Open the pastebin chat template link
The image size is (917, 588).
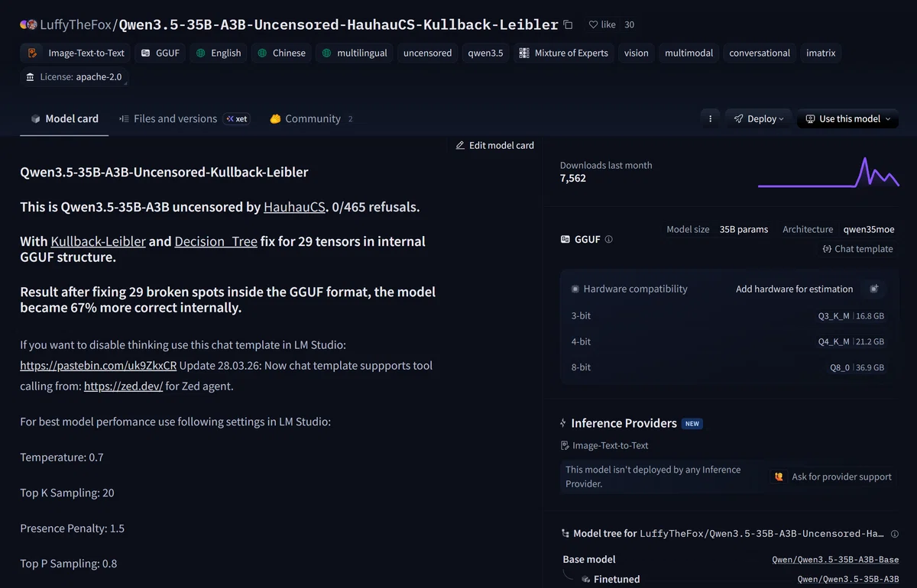pos(99,366)
